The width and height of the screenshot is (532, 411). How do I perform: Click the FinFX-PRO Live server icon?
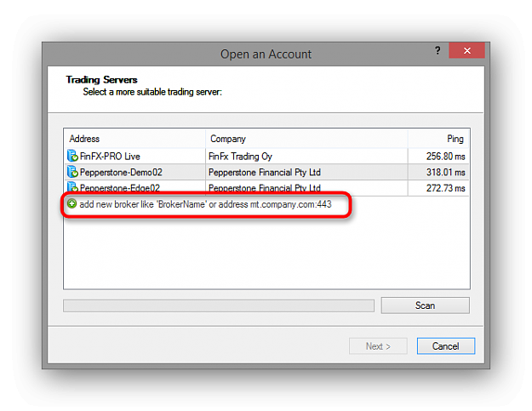point(72,156)
